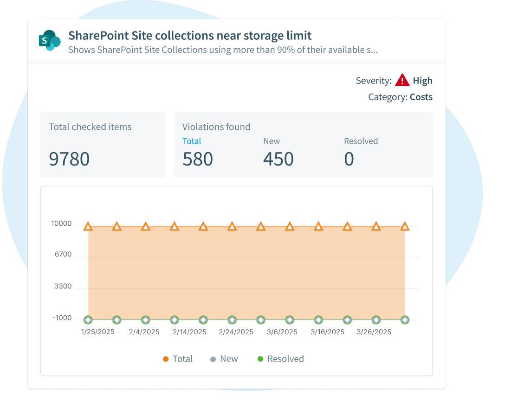Image resolution: width=511 pixels, height=420 pixels.
Task: Click the 9780 total checked items value
Action: (x=69, y=159)
